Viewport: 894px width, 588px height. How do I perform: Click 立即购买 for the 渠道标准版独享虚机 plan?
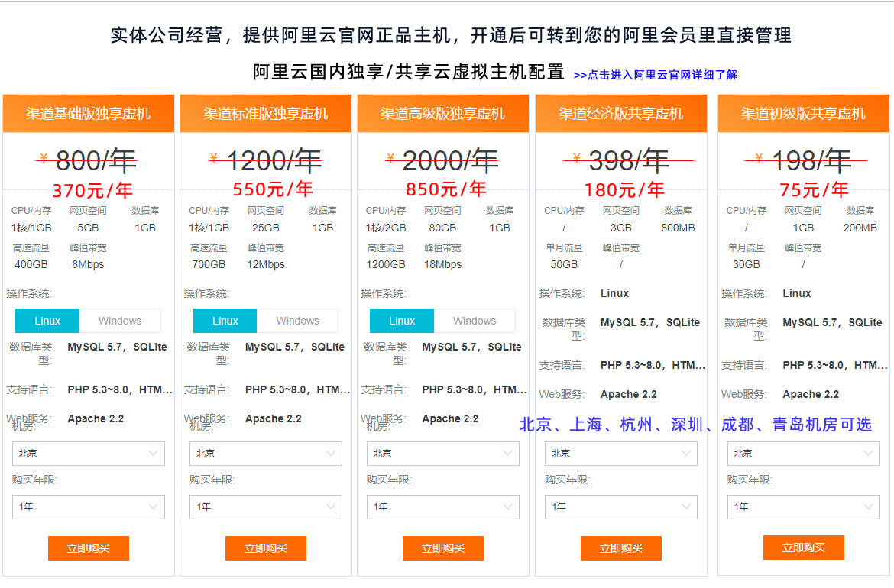(x=266, y=548)
